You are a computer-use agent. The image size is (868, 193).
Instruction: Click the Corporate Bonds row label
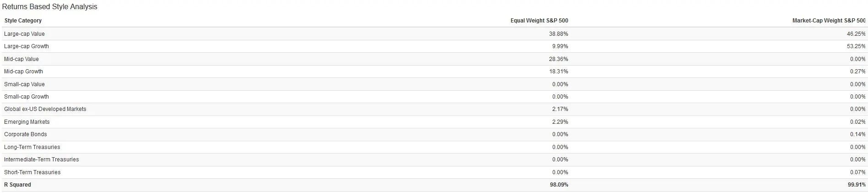coord(26,134)
